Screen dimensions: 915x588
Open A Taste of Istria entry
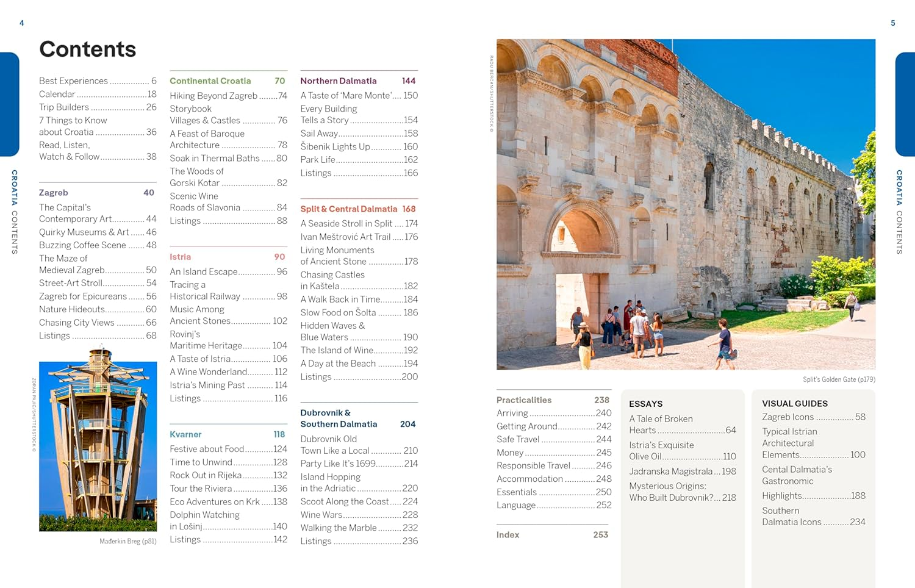tap(205, 359)
